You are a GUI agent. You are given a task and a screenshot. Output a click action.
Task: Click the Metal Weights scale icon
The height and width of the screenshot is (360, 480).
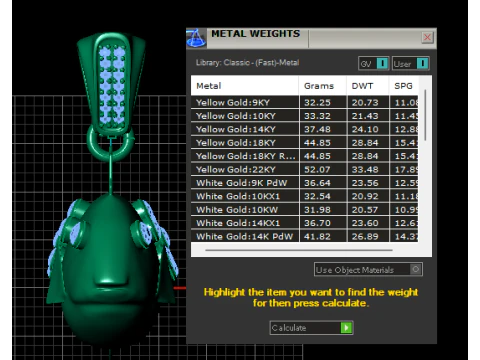point(196,38)
